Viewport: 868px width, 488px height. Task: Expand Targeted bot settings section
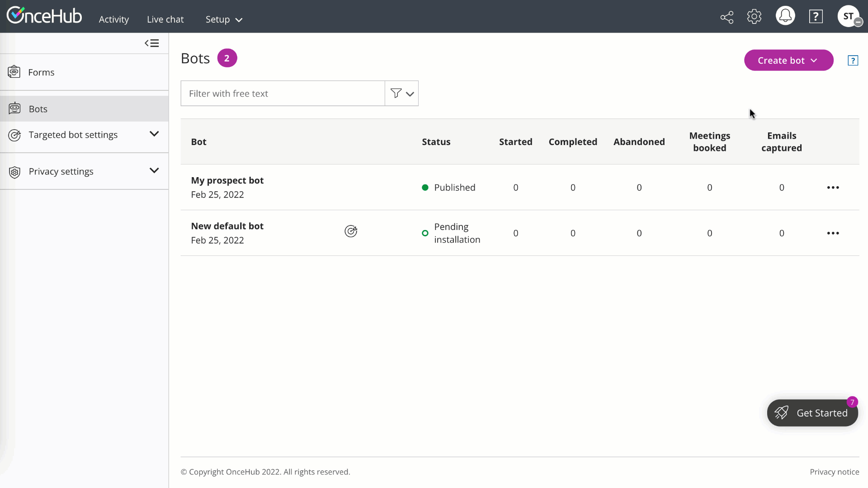(154, 134)
